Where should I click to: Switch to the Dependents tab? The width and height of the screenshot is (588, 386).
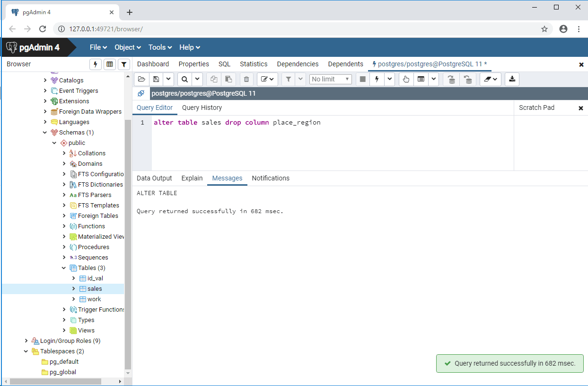[345, 64]
